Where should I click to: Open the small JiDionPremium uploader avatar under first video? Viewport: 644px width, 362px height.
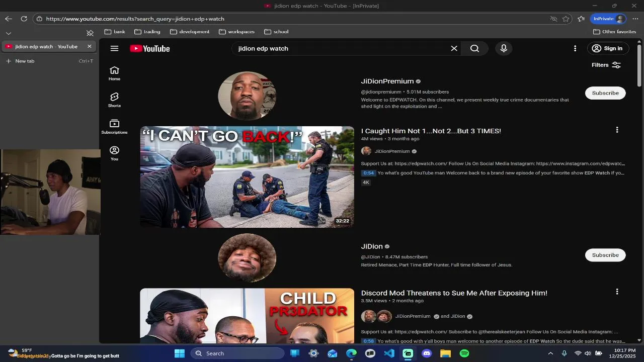pyautogui.click(x=366, y=151)
